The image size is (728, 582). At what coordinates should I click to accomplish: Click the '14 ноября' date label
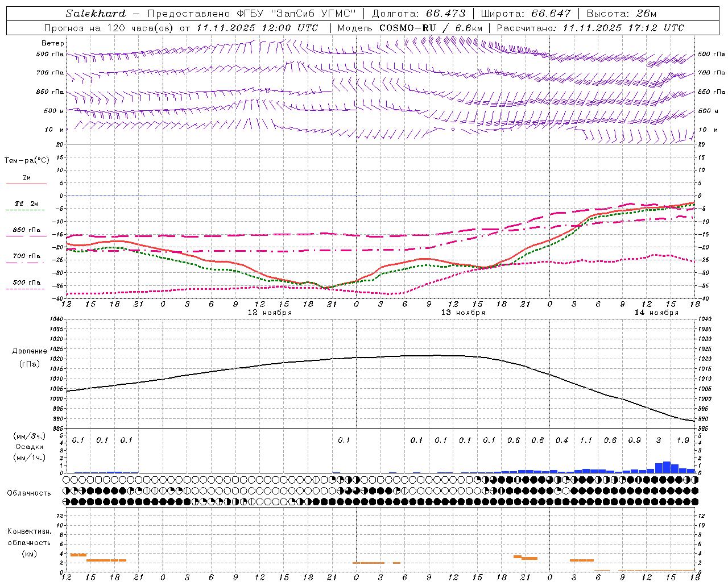click(x=656, y=313)
